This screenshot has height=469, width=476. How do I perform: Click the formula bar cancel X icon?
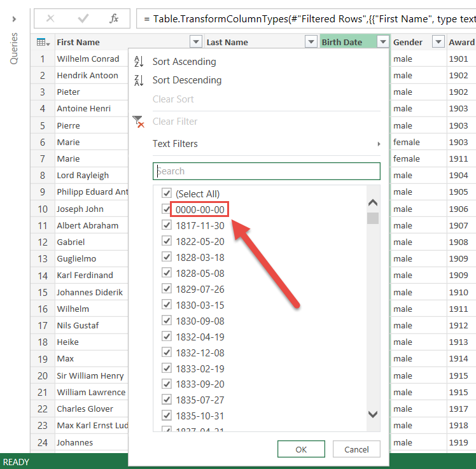(51, 18)
